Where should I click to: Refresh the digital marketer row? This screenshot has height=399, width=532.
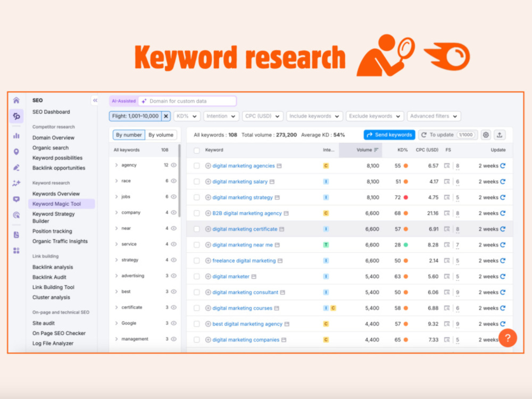pyautogui.click(x=503, y=277)
